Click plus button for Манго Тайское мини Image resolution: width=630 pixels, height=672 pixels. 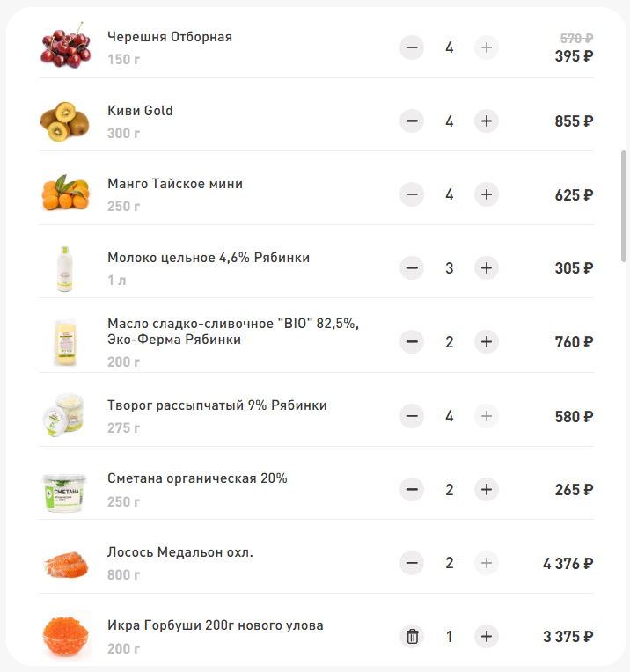pos(487,194)
